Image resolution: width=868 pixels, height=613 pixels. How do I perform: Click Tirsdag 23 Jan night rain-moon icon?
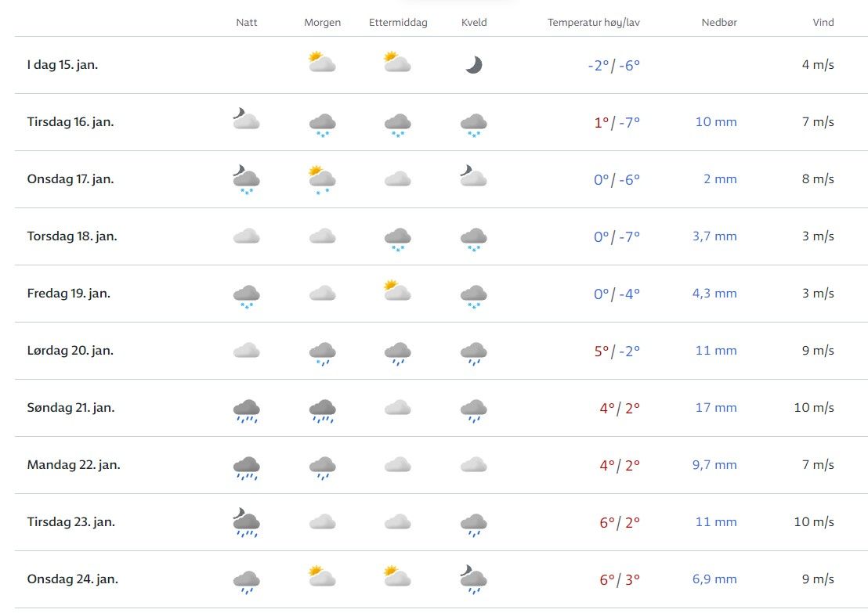246,523
